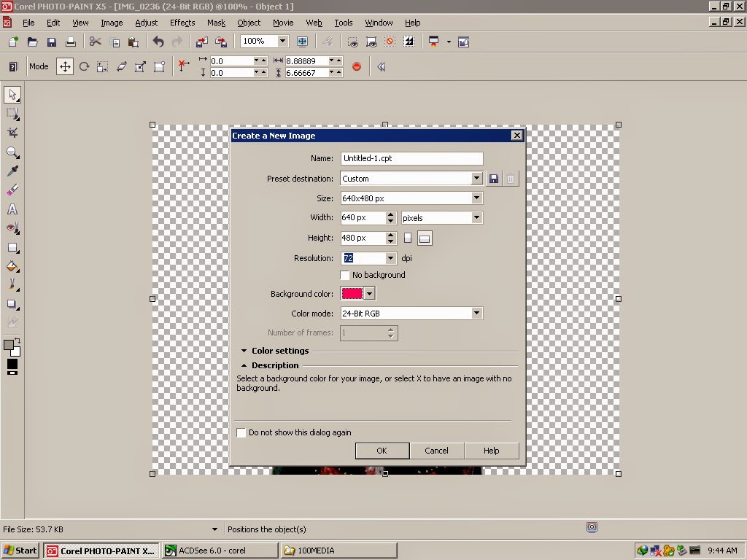747x560 pixels.
Task: Select the Eyedropper tool
Action: (13, 171)
